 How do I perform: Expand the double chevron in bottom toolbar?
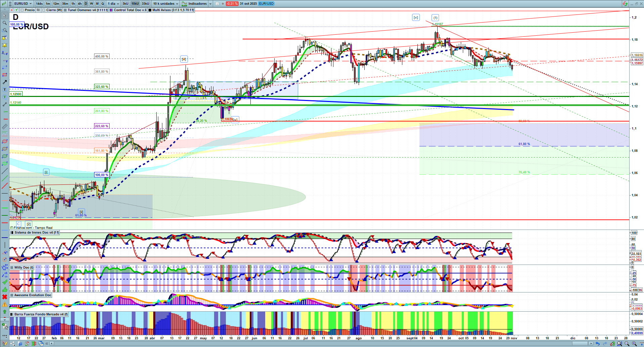[x=47, y=344]
